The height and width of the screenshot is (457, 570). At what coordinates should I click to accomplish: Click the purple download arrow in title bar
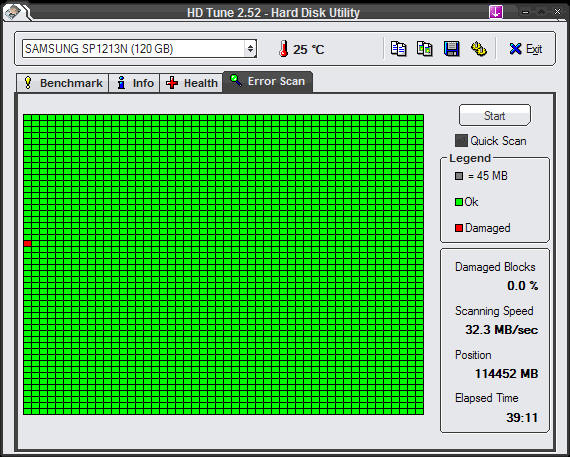[496, 12]
